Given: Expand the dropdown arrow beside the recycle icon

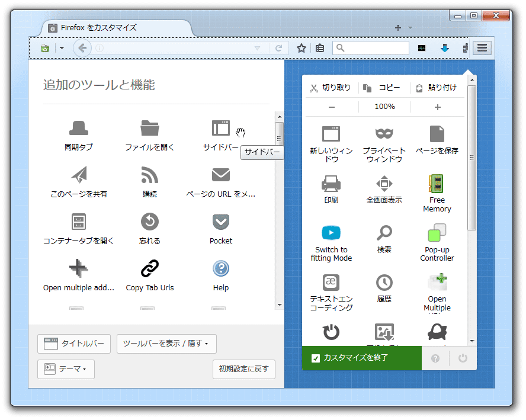Looking at the screenshot, I should coord(62,48).
